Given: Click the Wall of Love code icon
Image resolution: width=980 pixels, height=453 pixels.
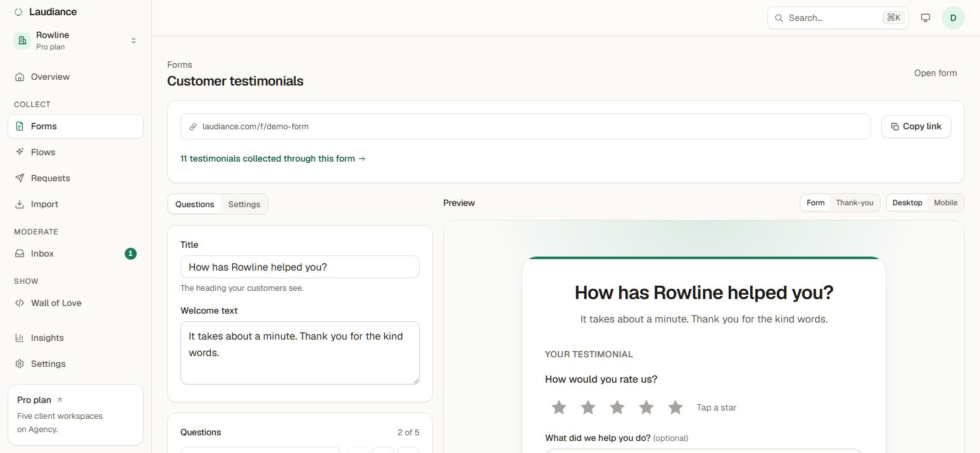Looking at the screenshot, I should point(20,303).
